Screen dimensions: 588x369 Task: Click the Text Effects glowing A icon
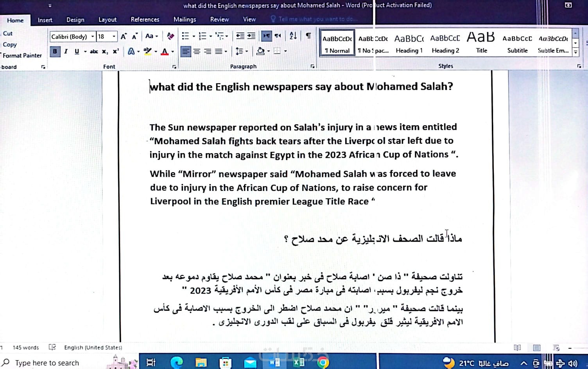pos(131,51)
